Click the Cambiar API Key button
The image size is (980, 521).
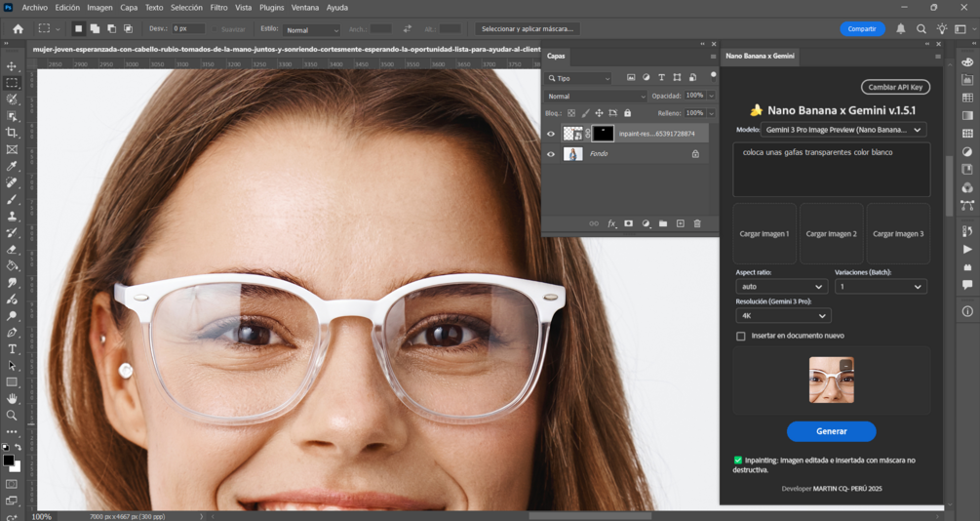point(895,87)
